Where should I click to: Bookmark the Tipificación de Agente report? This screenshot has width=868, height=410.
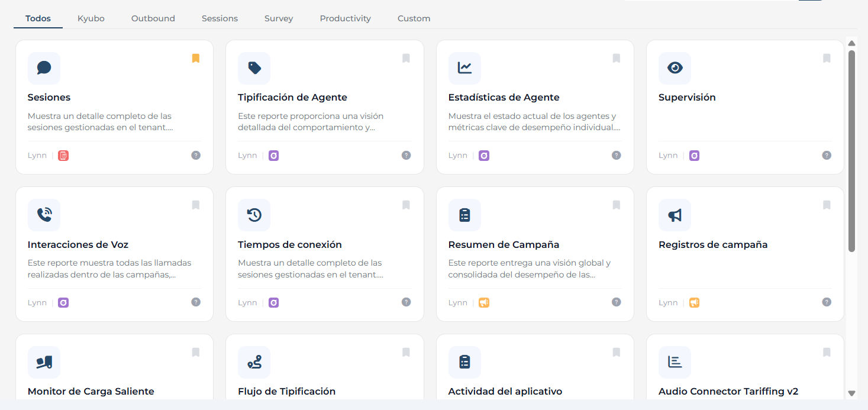406,58
